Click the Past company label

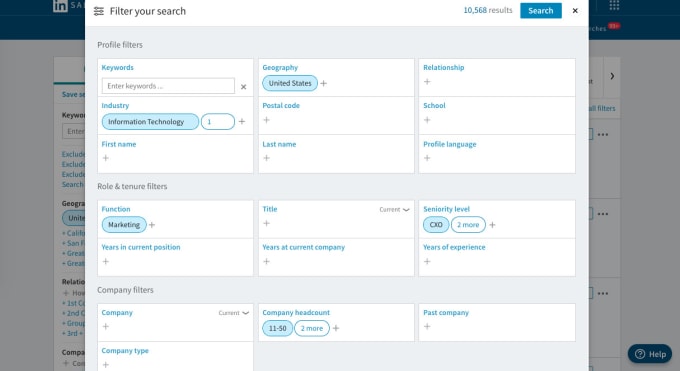pos(446,313)
